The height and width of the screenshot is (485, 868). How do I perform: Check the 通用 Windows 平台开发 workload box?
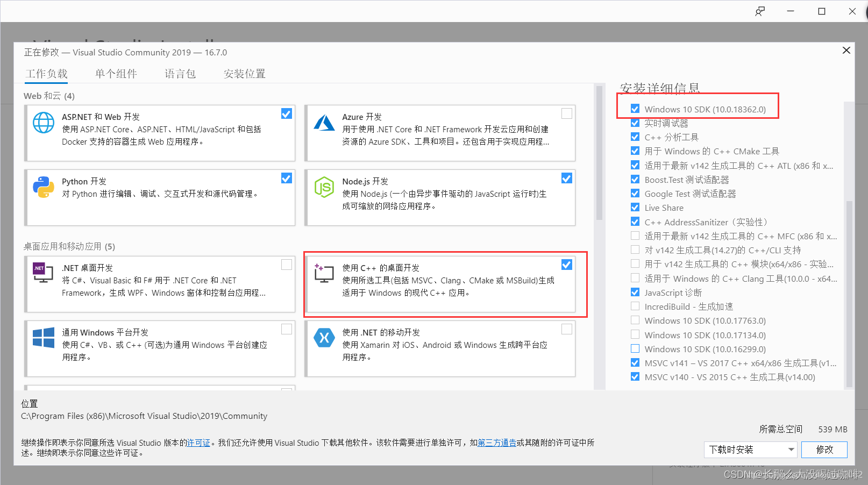click(x=287, y=329)
